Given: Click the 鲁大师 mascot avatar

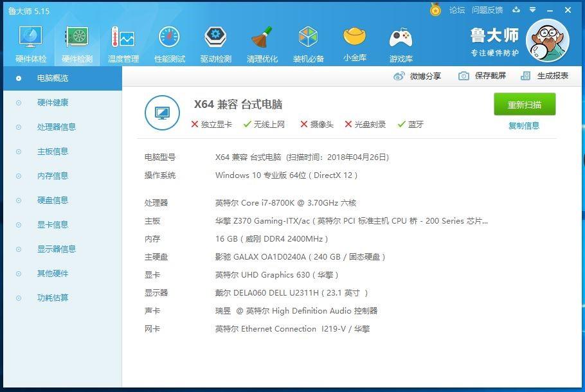Looking at the screenshot, I should pos(547,40).
